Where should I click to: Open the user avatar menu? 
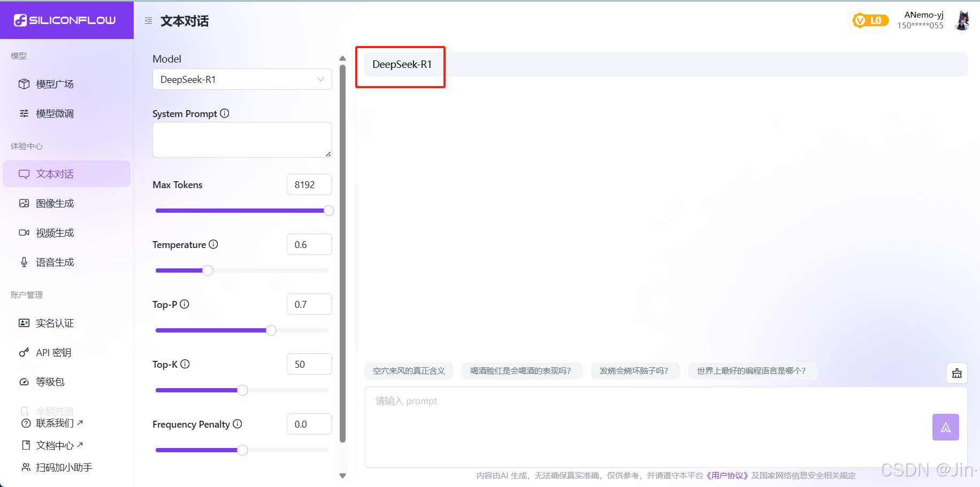coord(963,20)
